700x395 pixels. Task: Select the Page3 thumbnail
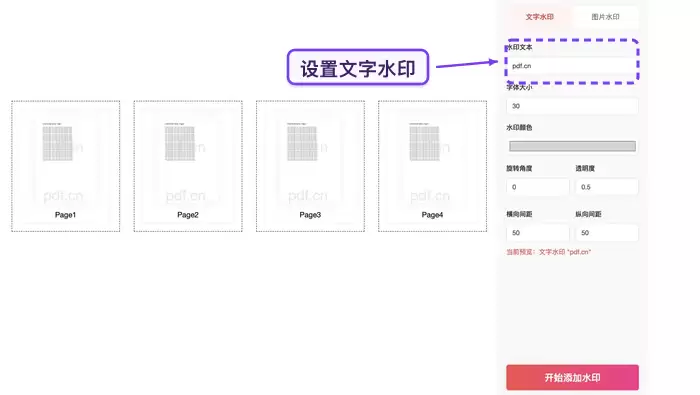(310, 166)
